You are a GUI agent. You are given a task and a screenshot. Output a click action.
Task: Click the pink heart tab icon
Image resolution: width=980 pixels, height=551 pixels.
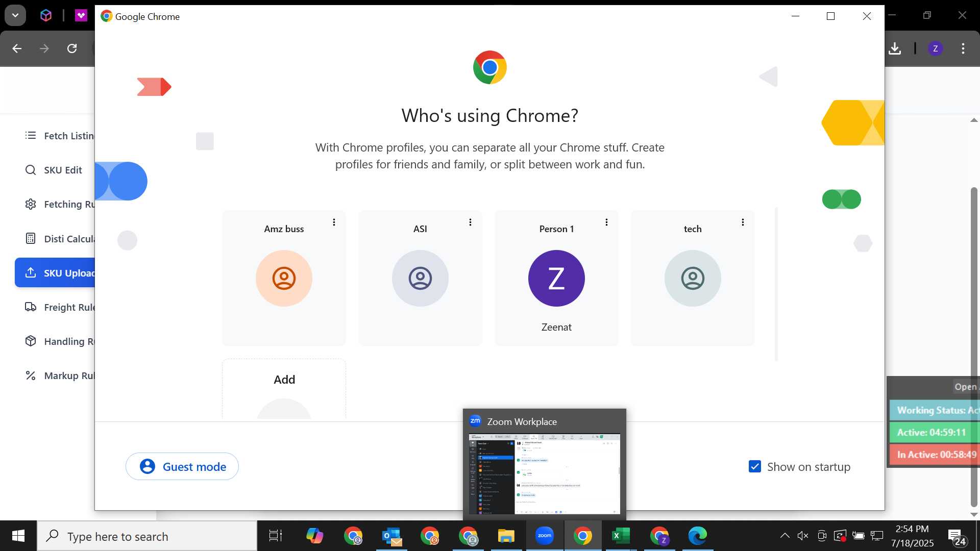point(81,15)
